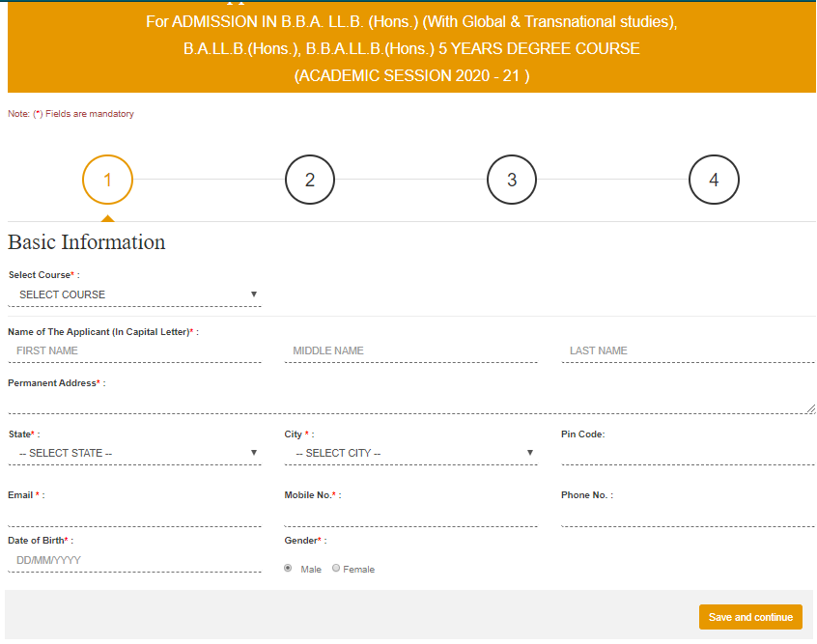Activate the Last Name input
The image size is (817, 644).
click(x=688, y=350)
